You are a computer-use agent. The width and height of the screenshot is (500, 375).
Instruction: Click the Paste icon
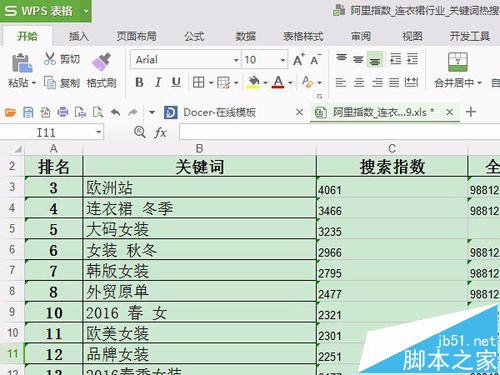[x=22, y=63]
